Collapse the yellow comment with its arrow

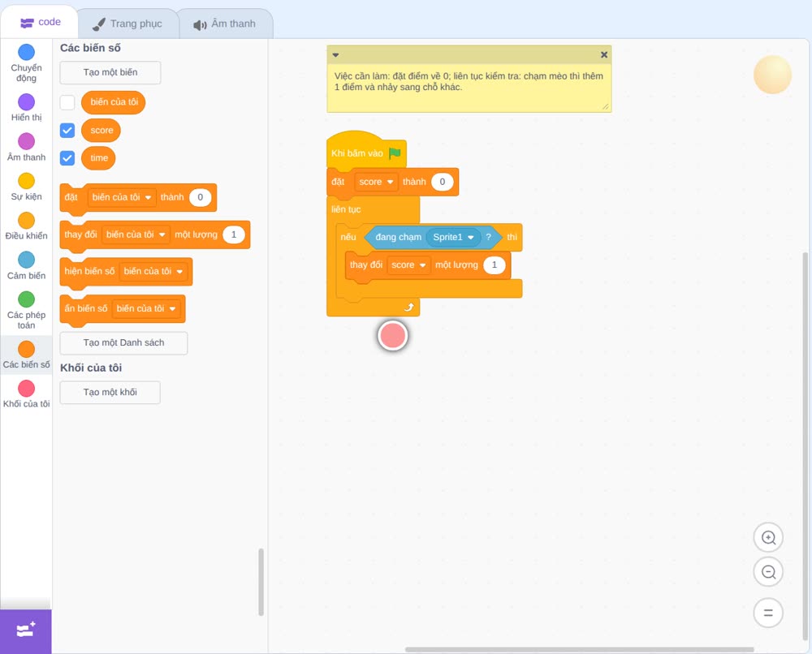(x=335, y=55)
